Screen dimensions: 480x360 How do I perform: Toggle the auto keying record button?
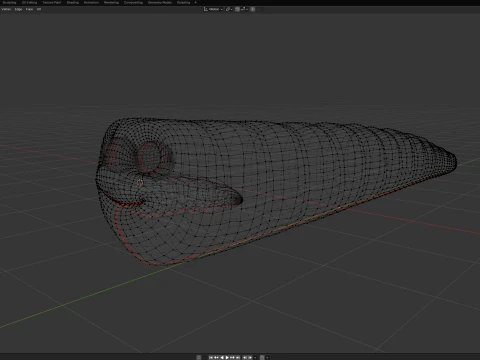point(199,357)
